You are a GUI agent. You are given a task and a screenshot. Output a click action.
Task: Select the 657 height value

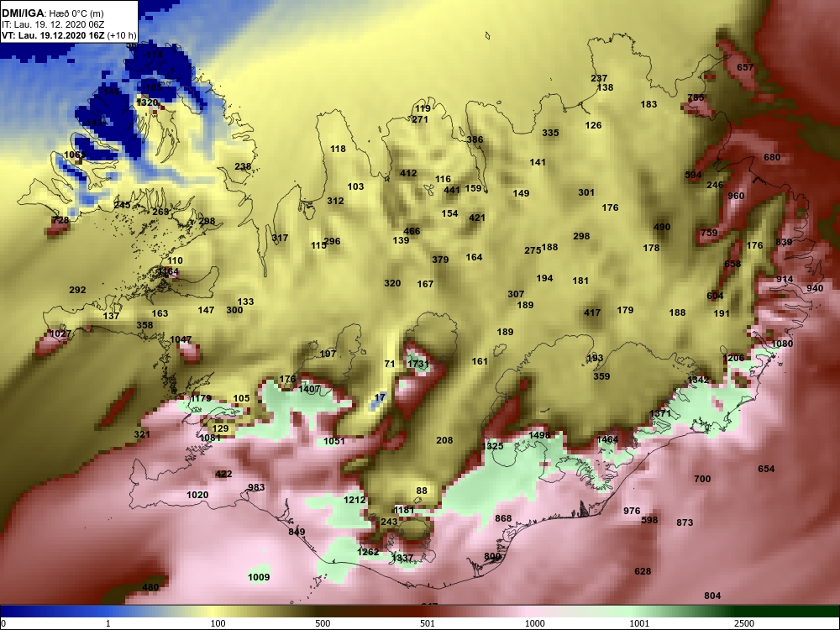[745, 67]
